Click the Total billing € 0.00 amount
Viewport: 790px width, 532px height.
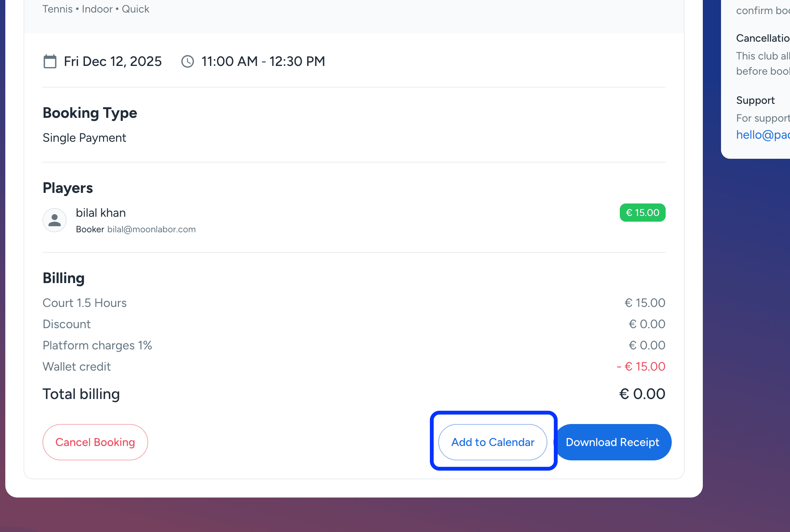642,394
